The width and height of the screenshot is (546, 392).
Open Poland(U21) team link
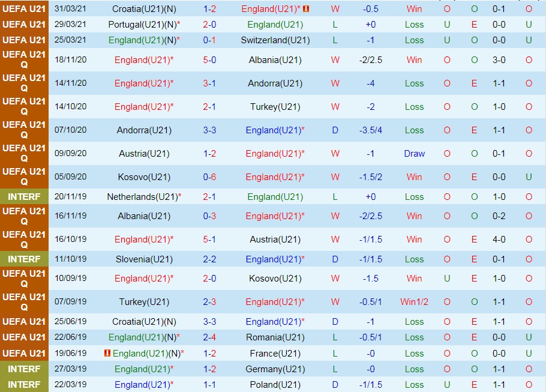coord(275,385)
